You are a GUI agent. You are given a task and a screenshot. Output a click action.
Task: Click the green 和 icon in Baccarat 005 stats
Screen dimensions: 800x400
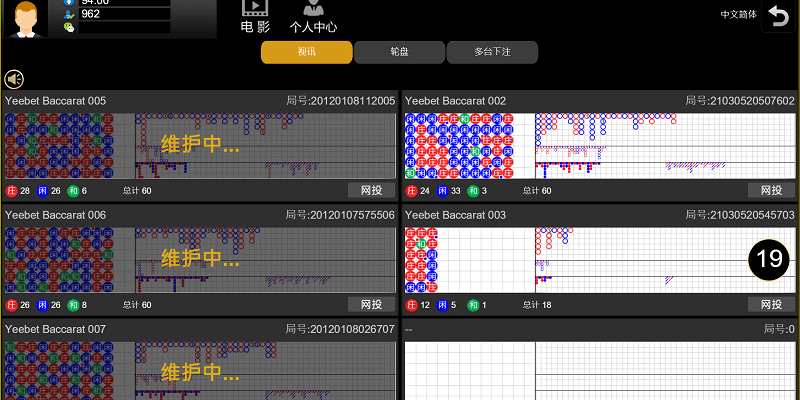[73, 191]
